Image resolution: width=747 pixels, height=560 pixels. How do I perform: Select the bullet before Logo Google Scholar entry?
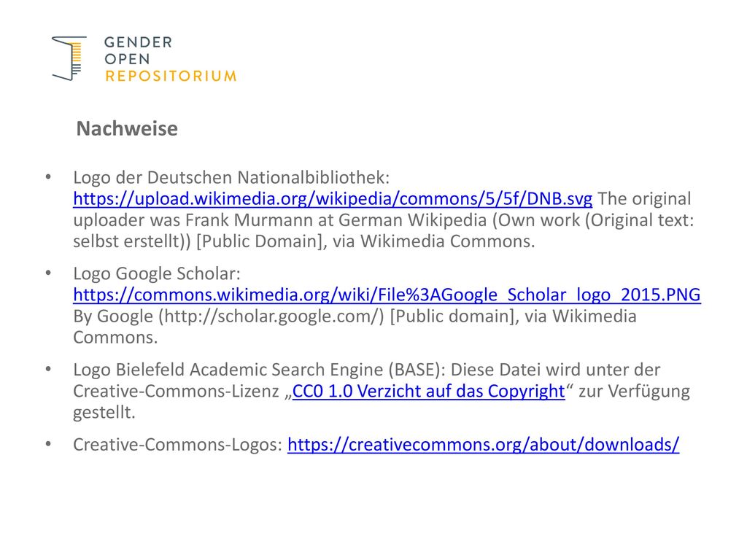[x=48, y=273]
